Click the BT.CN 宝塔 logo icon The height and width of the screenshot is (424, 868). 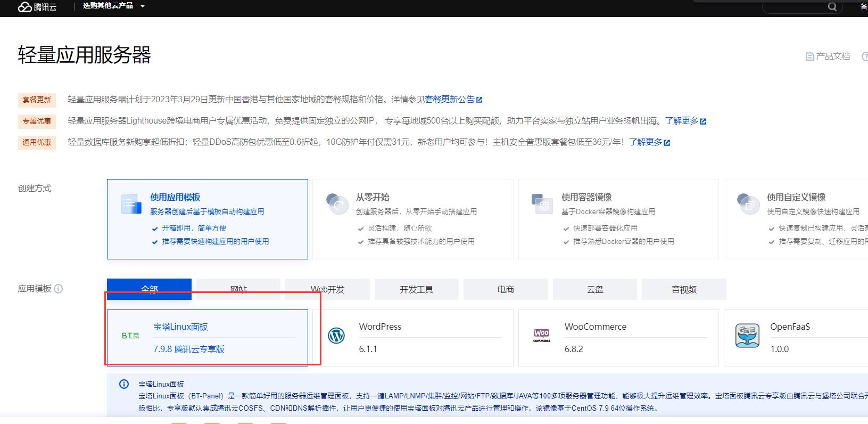tap(130, 336)
